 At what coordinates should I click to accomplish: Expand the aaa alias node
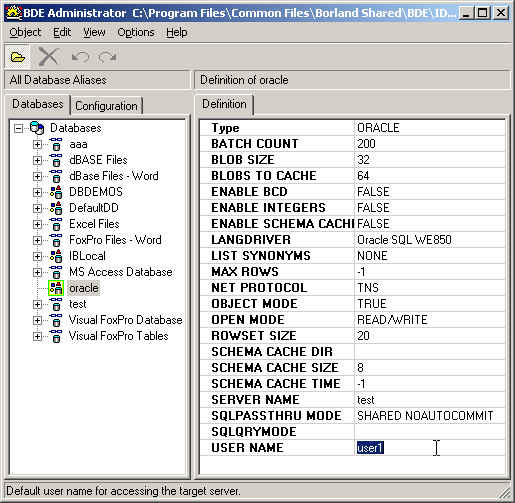[37, 145]
